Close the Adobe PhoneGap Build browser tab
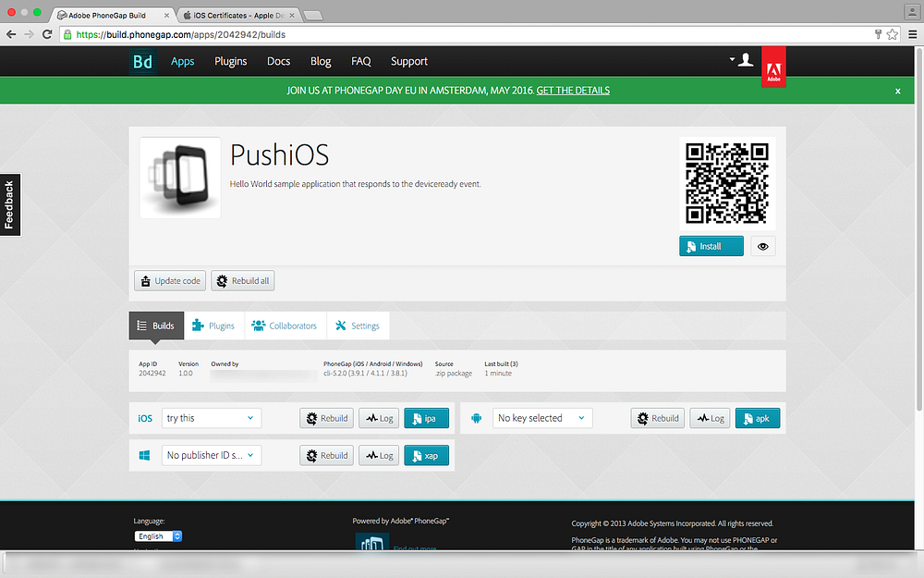Viewport: 924px width, 578px height. [166, 16]
